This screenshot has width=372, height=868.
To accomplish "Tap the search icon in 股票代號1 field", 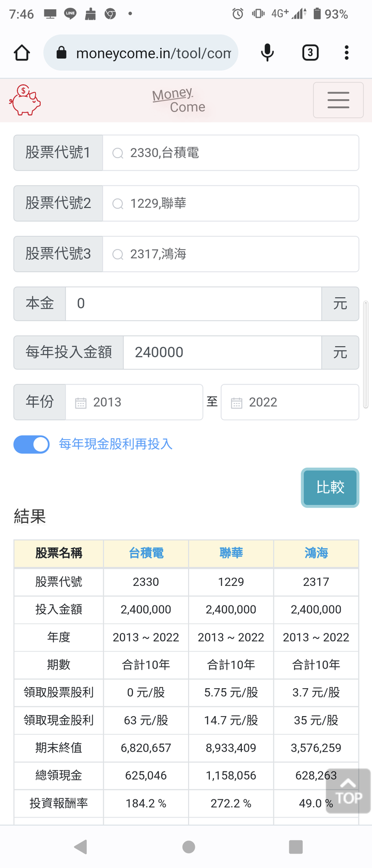I will pos(118,153).
